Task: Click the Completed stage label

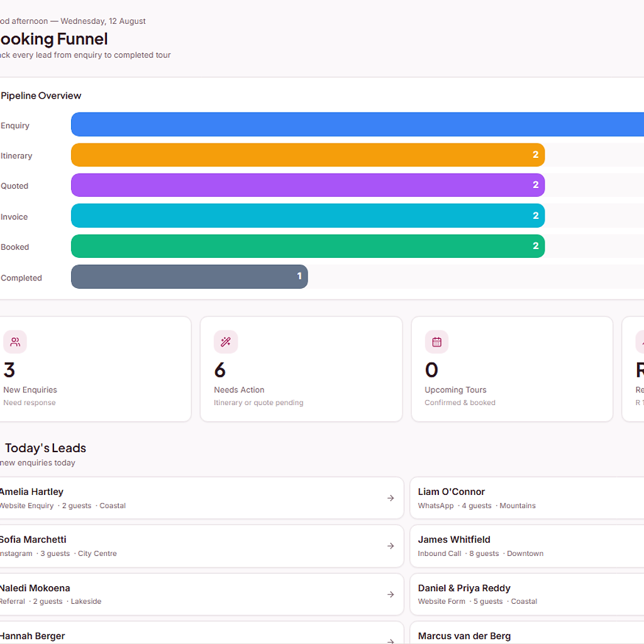Action: 21,277
